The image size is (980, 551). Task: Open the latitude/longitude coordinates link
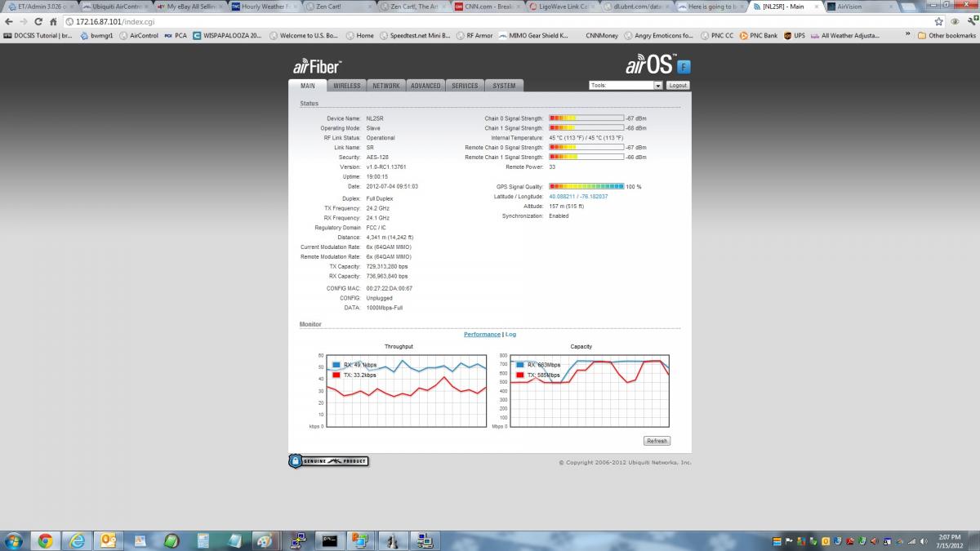pos(578,197)
